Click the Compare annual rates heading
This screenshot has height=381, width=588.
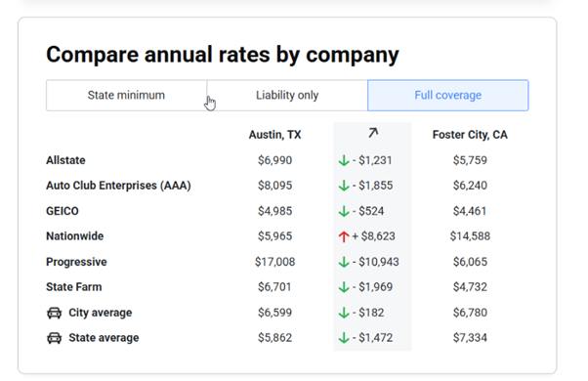[223, 55]
